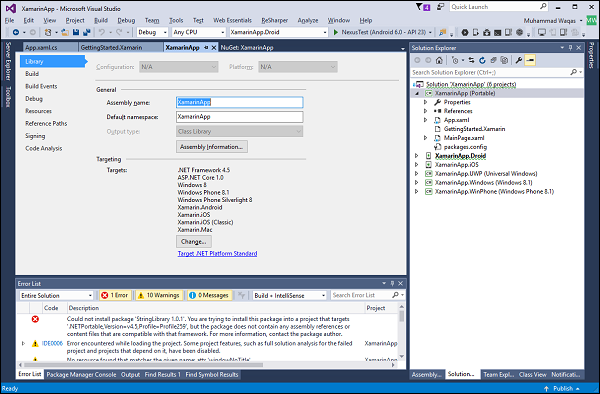Expand the XamarinApp.iOS project node
This screenshot has height=394, width=600.
pos(417,165)
